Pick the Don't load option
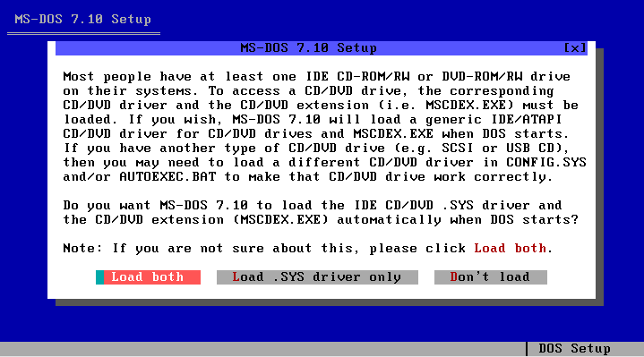The image size is (644, 357). pos(491,277)
